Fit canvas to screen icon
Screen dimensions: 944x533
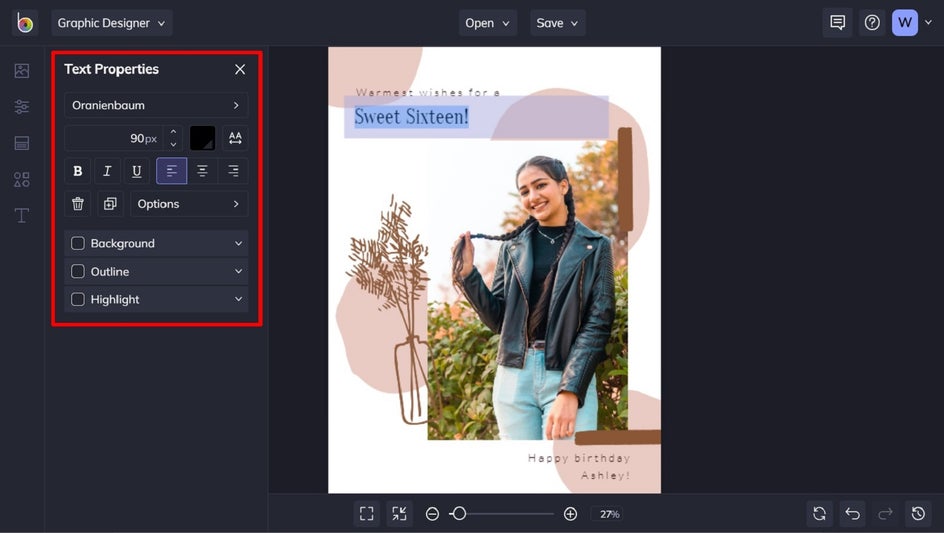[x=366, y=514]
